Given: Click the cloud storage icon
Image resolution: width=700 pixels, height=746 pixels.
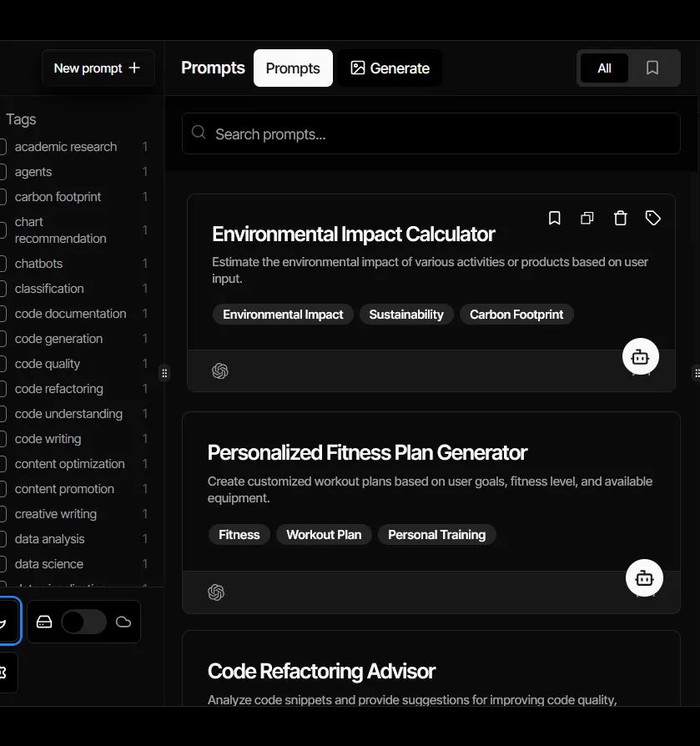Looking at the screenshot, I should point(123,622).
